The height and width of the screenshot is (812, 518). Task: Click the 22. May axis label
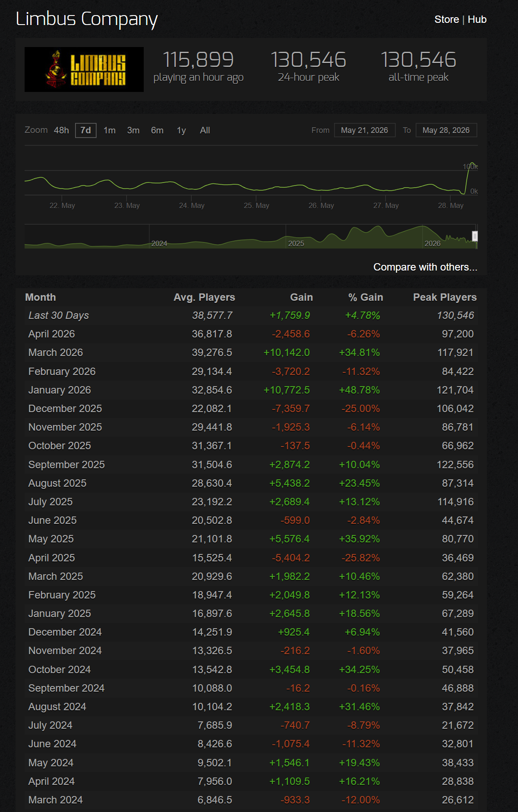tap(62, 205)
